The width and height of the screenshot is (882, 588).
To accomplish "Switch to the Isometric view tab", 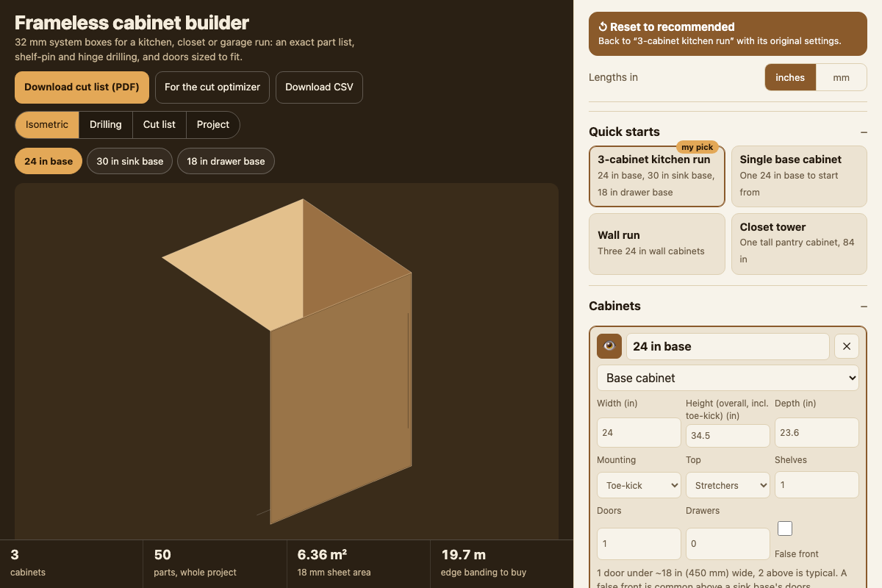I will click(x=47, y=125).
